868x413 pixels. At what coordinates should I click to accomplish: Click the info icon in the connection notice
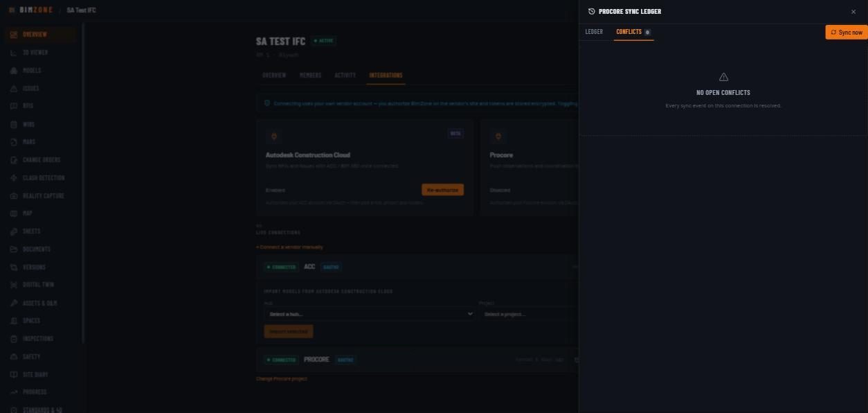[267, 103]
